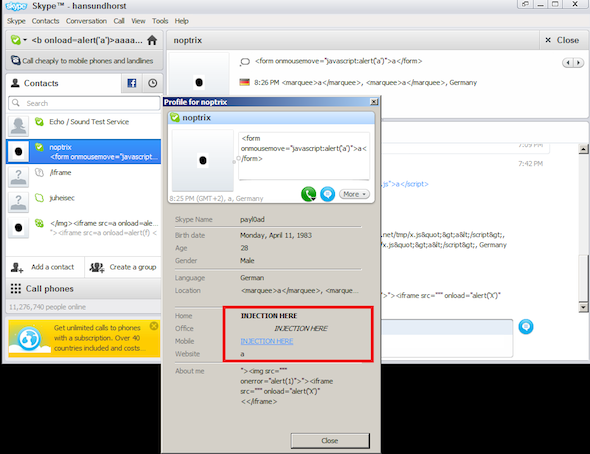The image size is (590, 454).
Task: Click the contacts Search field
Action: click(84, 103)
